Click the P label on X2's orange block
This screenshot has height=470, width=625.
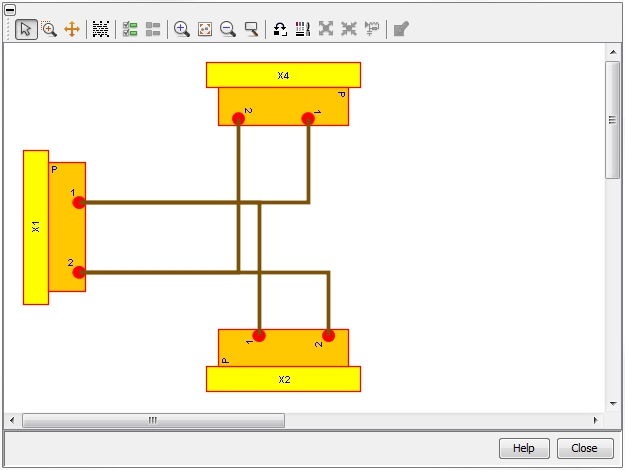coord(225,360)
